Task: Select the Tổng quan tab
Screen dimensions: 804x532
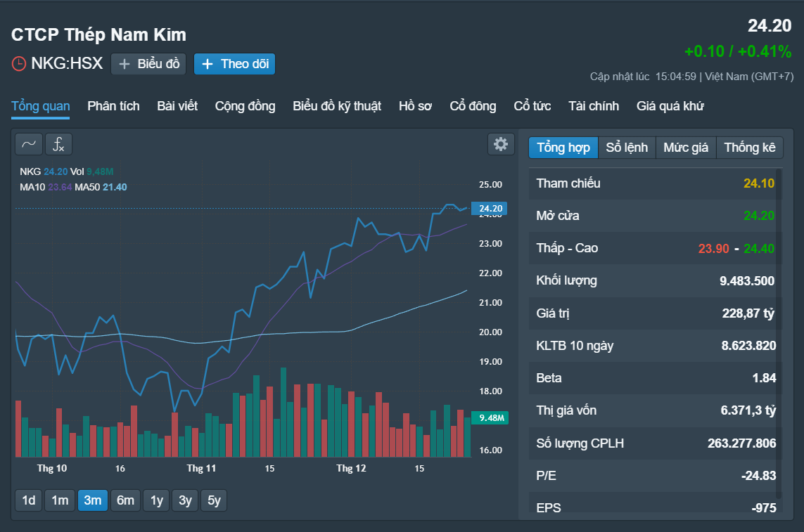Action: coord(41,106)
